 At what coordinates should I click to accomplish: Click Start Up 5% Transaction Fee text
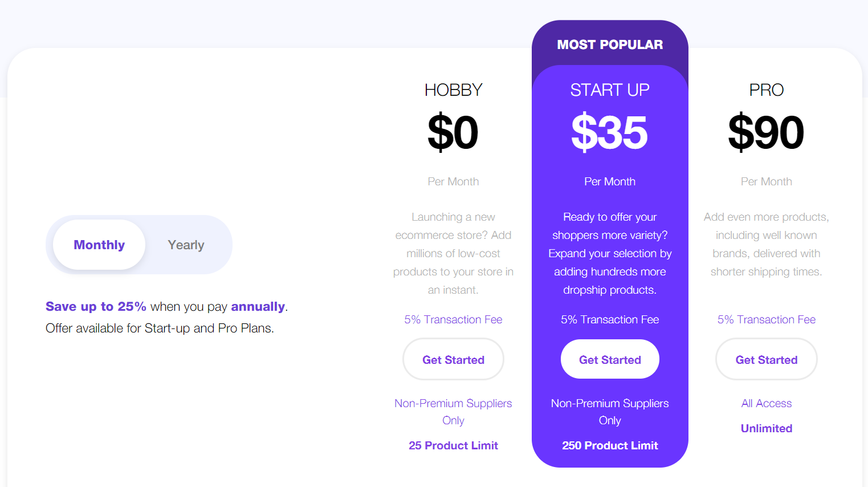click(610, 319)
